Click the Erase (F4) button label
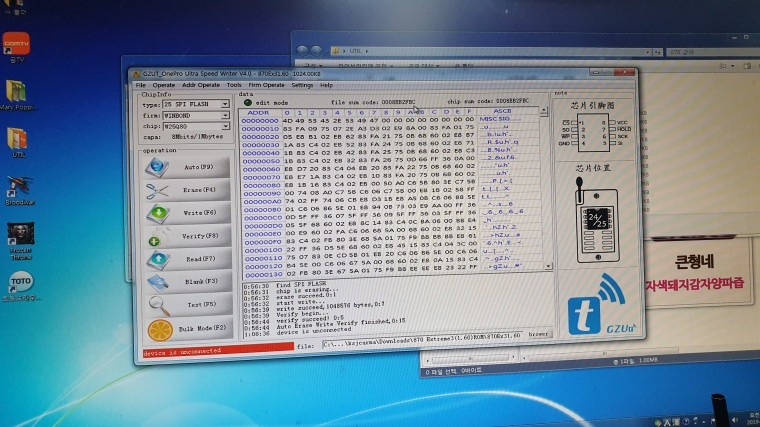Screen dimensions: 760x427 (x=199, y=190)
